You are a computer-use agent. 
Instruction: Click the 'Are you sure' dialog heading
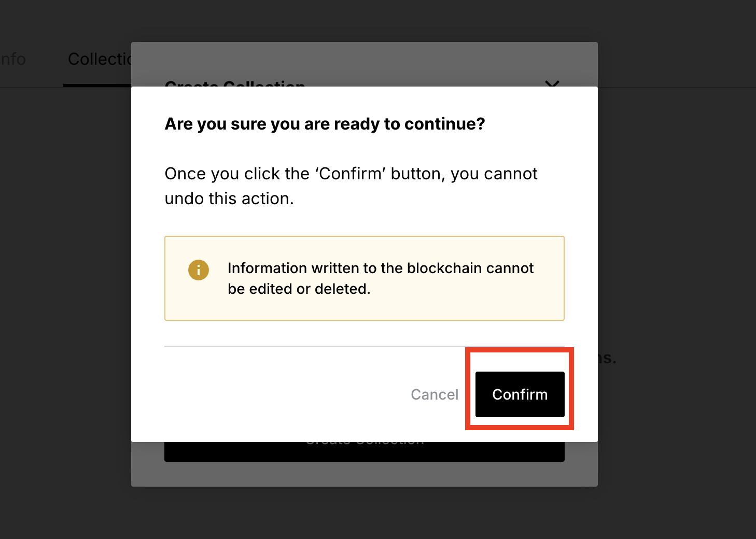point(325,124)
